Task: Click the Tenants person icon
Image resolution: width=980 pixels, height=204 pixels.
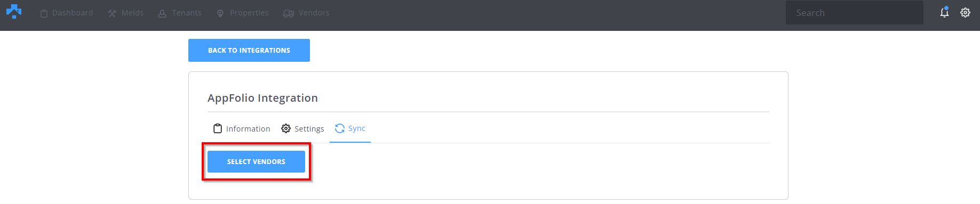Action: click(x=162, y=13)
